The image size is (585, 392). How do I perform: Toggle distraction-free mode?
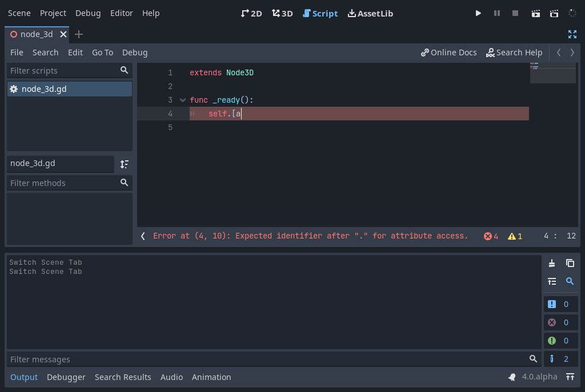[x=572, y=34]
